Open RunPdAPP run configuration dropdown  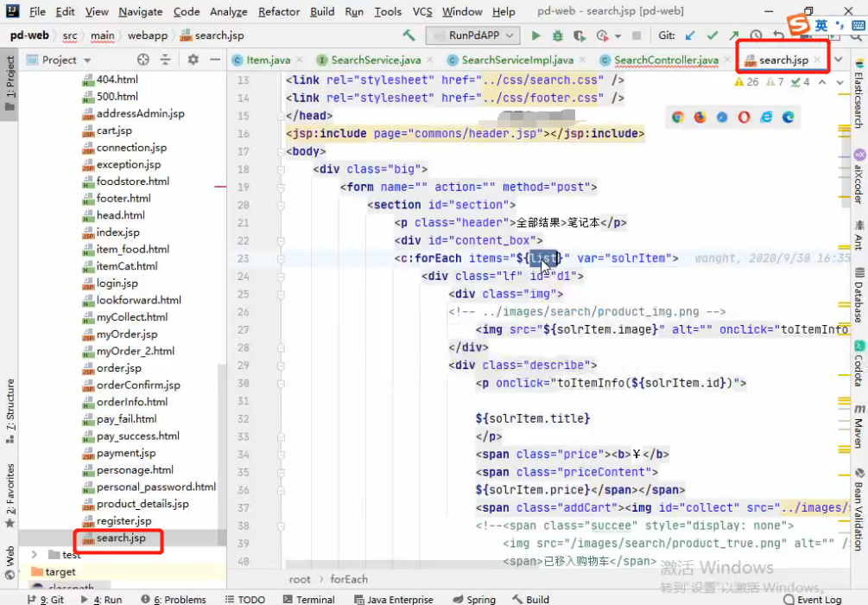472,35
